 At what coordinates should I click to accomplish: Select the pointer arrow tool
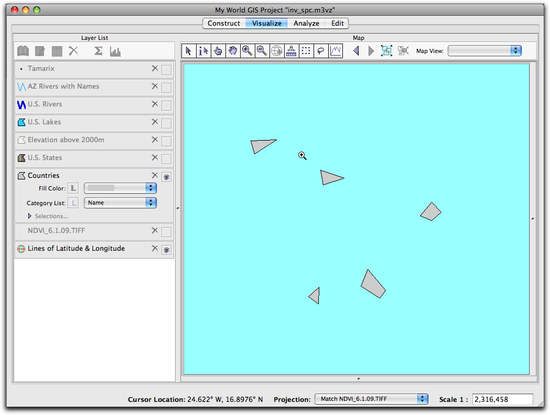[x=188, y=51]
